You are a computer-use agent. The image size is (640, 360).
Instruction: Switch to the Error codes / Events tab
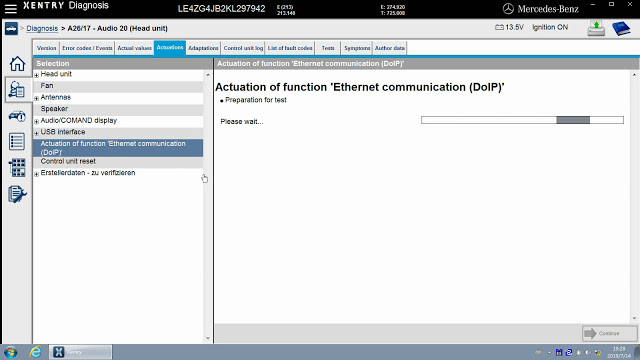[x=87, y=48]
